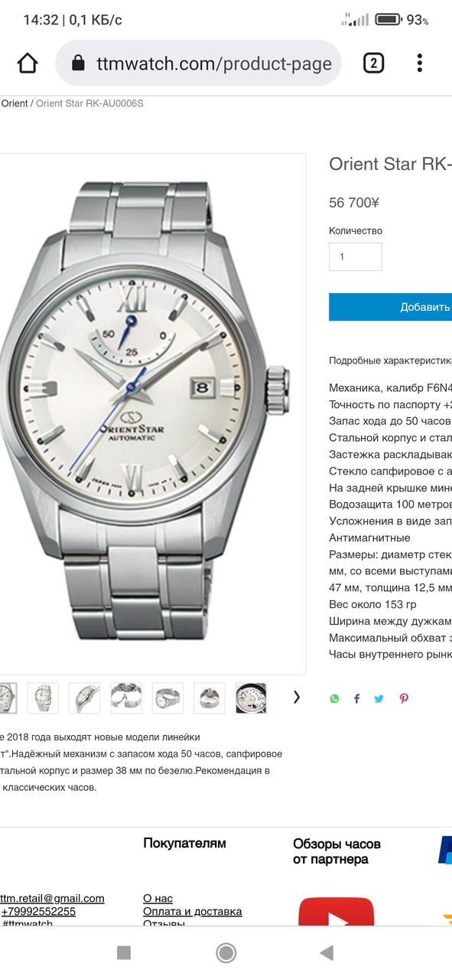Click the blue Добавить button
The width and height of the screenshot is (452, 980).
[390, 307]
